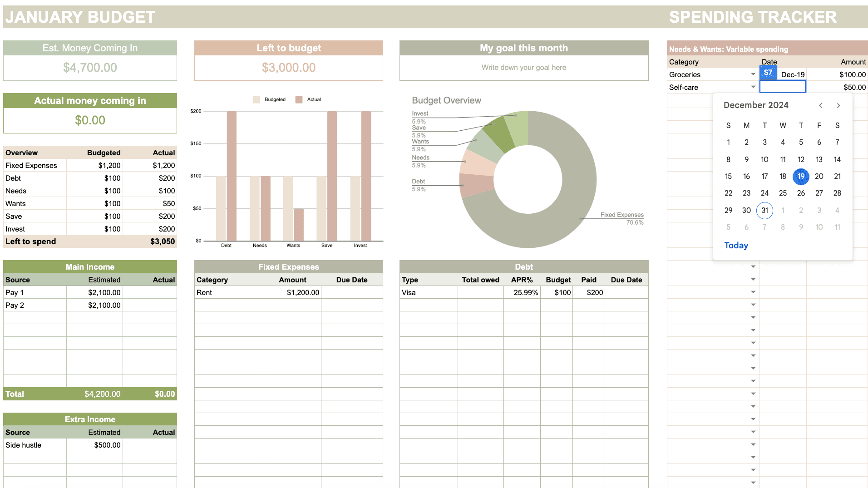Click the Pay 1 income source cell
The height and width of the screenshot is (488, 868).
click(35, 293)
